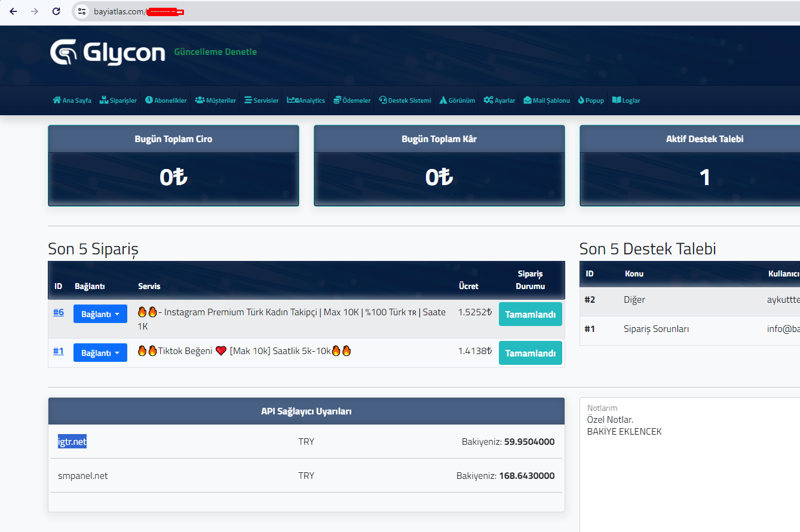Screen dimensions: 800x532
Task: Open order #6 link
Action: tap(59, 312)
